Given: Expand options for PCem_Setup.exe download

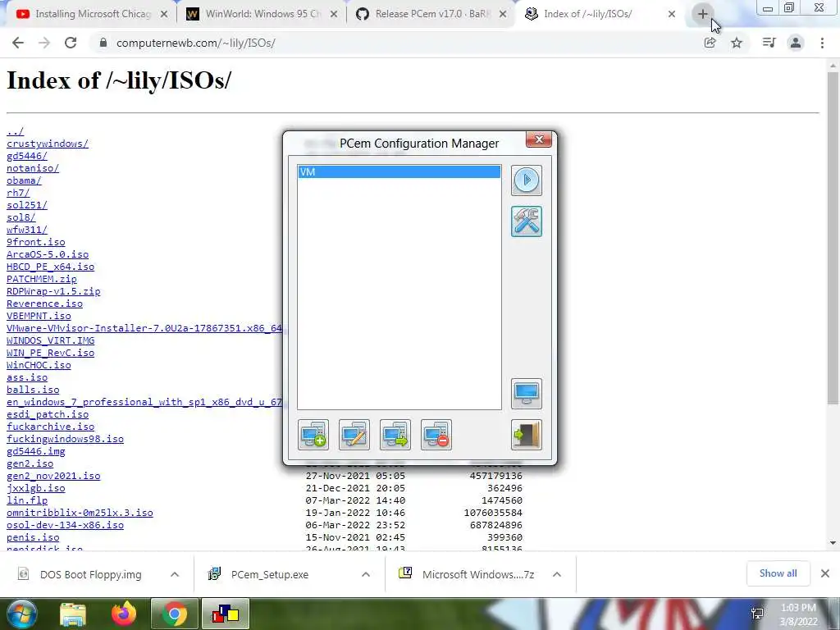Looking at the screenshot, I should [366, 574].
